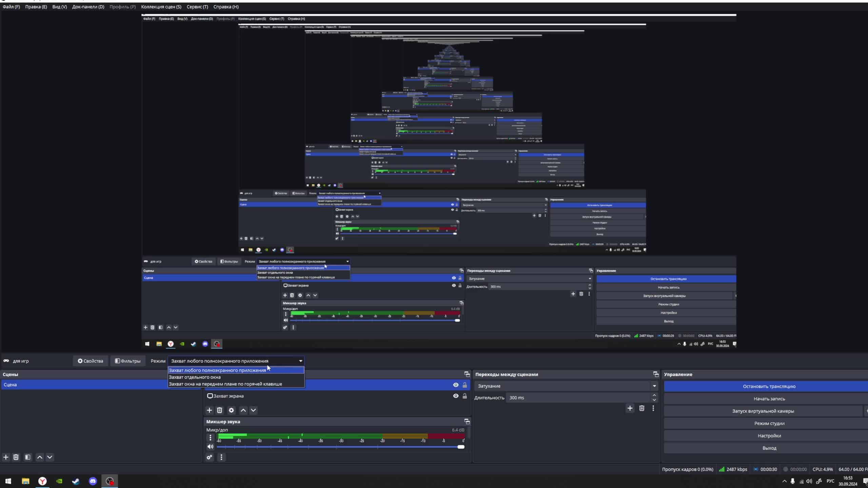The image size is (868, 488).
Task: Toggle visibility eye of selected source
Action: 456,385
